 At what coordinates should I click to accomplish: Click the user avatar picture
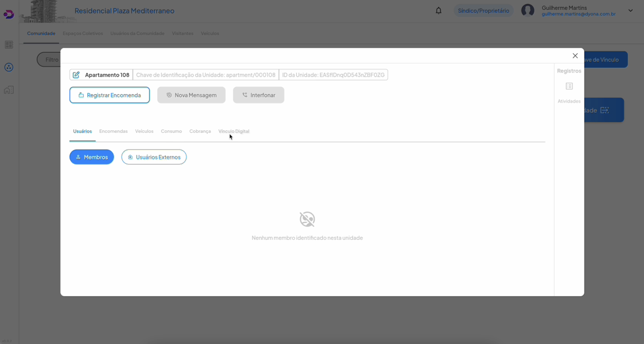pos(528,11)
